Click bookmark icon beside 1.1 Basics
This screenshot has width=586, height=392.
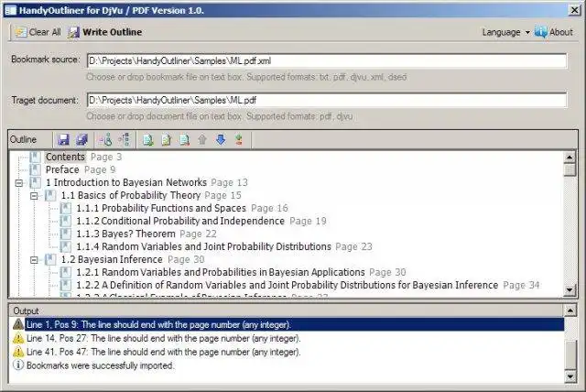[x=50, y=195]
